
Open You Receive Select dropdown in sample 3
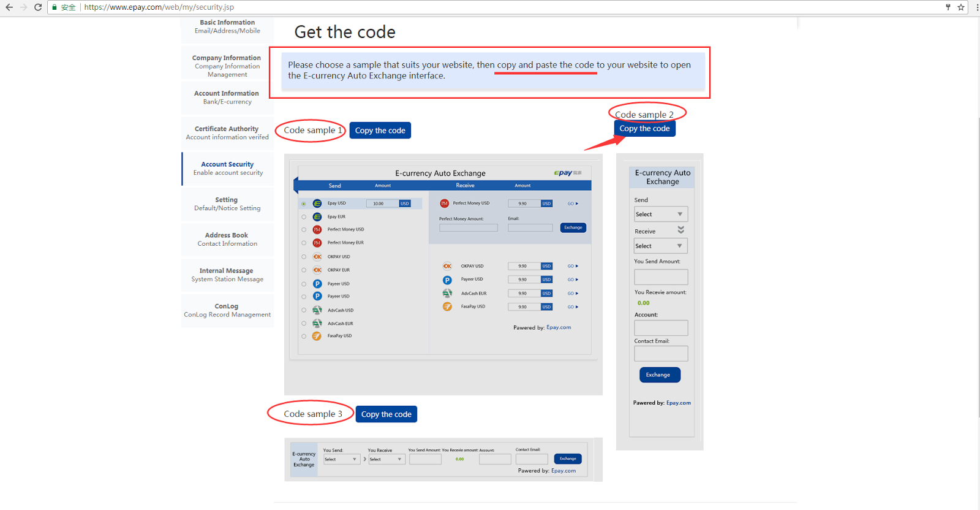386,459
